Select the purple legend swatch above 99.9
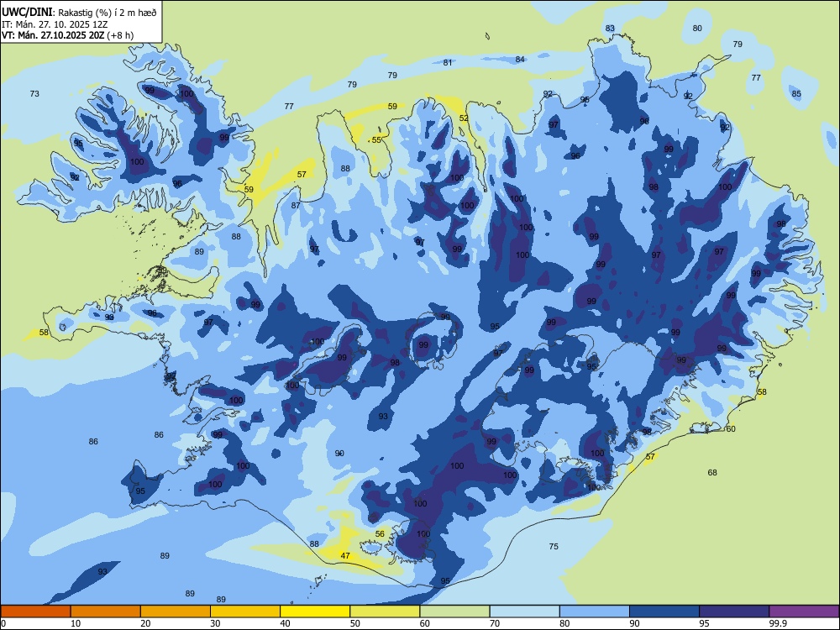This screenshot has height=630, width=840. coord(804,612)
